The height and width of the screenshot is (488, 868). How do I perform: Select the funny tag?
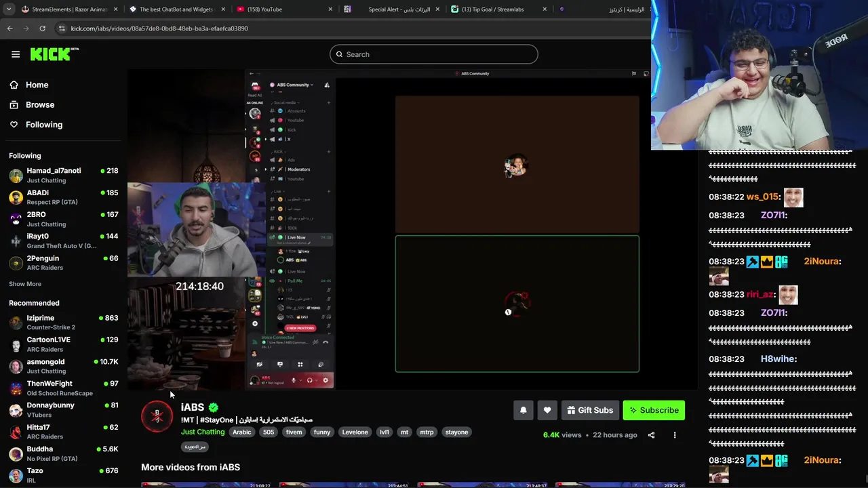[322, 432]
